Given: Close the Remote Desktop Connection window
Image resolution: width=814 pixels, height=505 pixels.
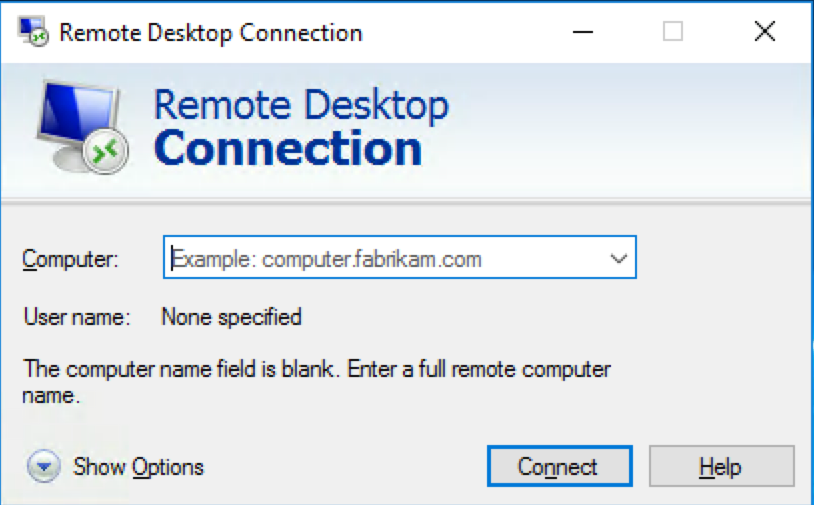Looking at the screenshot, I should coord(765,32).
